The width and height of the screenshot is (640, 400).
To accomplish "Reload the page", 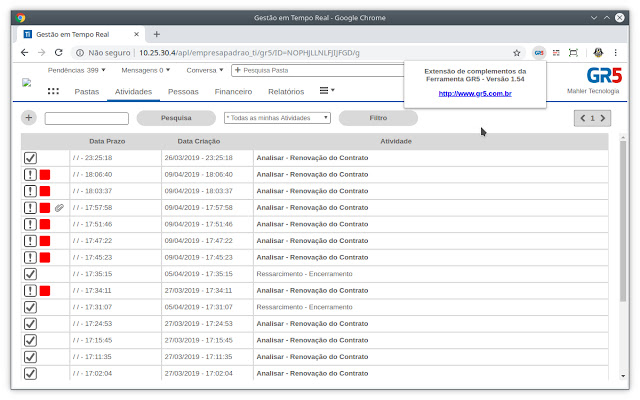I will 59,52.
